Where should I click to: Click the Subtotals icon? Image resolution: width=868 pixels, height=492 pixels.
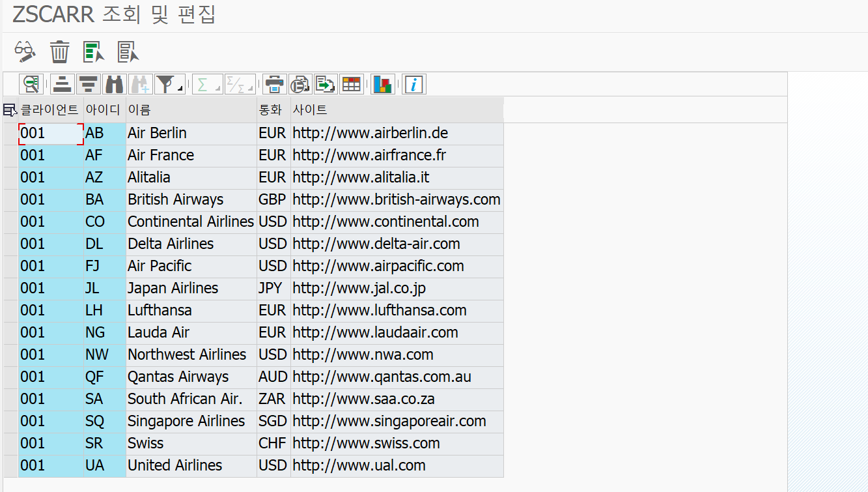(240, 84)
